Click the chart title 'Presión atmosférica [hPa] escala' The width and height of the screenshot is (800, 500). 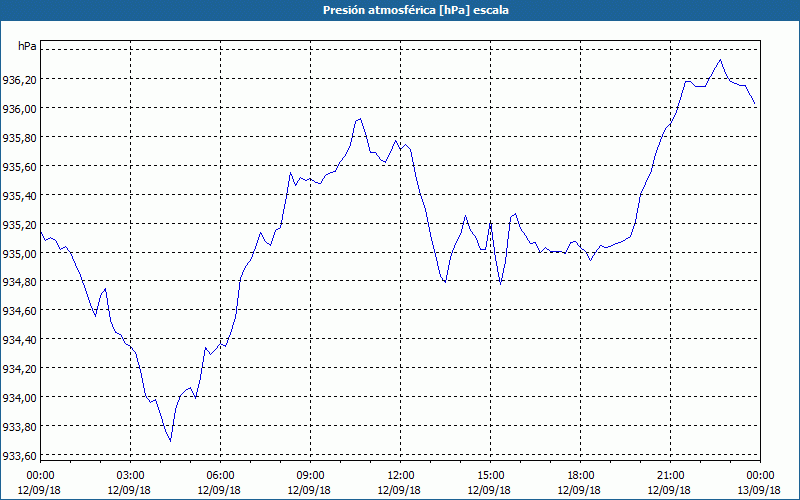coord(416,10)
